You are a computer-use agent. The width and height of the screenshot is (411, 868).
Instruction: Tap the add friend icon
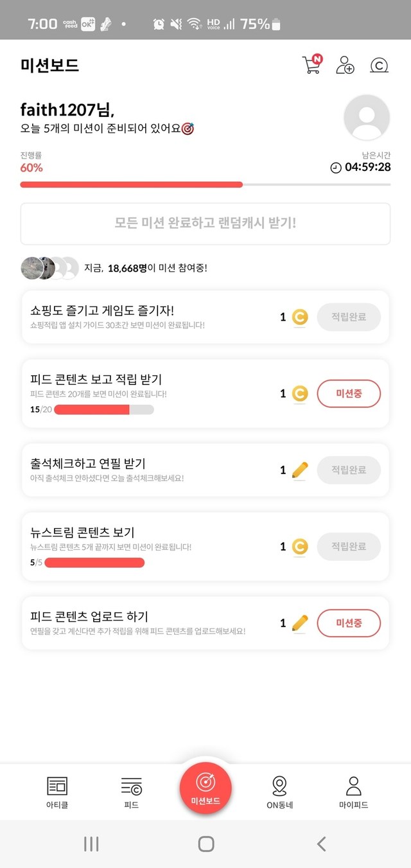[x=345, y=66]
